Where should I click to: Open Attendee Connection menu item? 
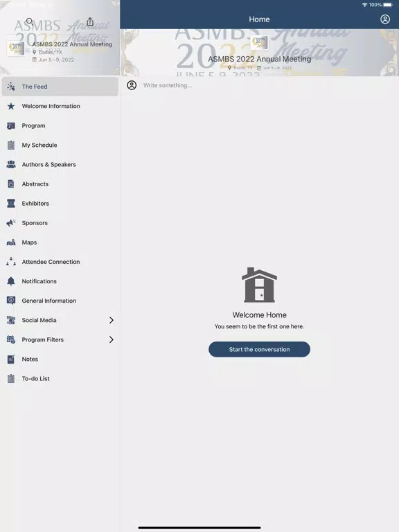tap(60, 262)
